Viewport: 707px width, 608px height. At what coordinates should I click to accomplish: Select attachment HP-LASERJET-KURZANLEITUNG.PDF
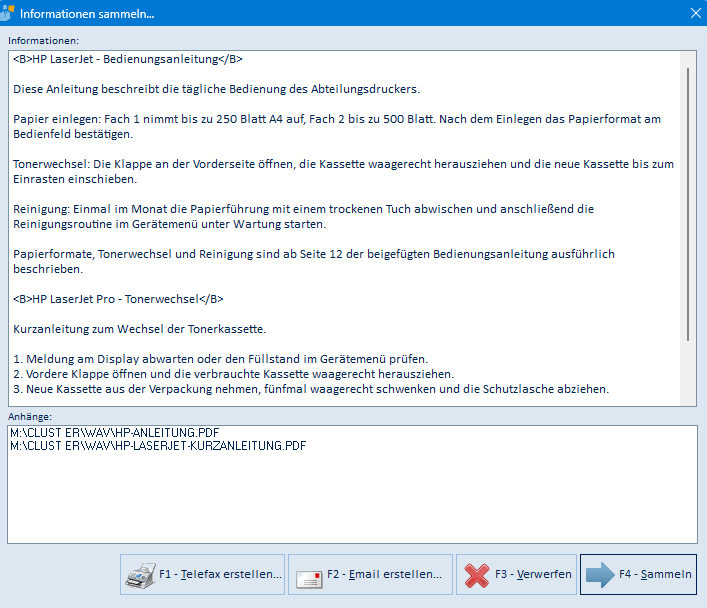pyautogui.click(x=158, y=446)
